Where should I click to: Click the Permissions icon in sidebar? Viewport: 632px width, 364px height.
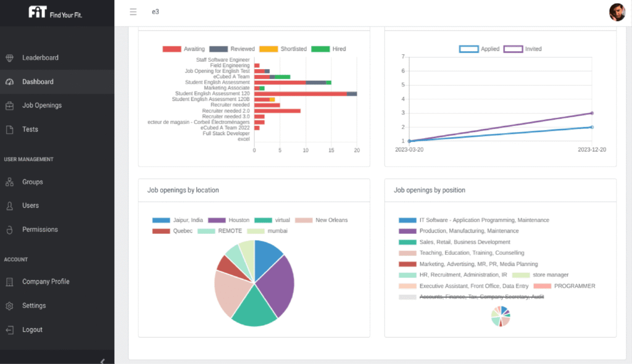pos(9,230)
